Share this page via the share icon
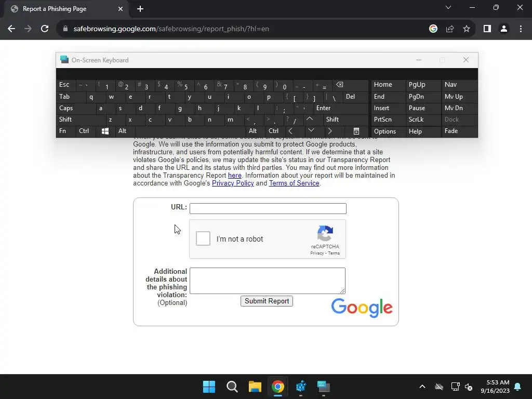This screenshot has width=532, height=399. coord(450,29)
